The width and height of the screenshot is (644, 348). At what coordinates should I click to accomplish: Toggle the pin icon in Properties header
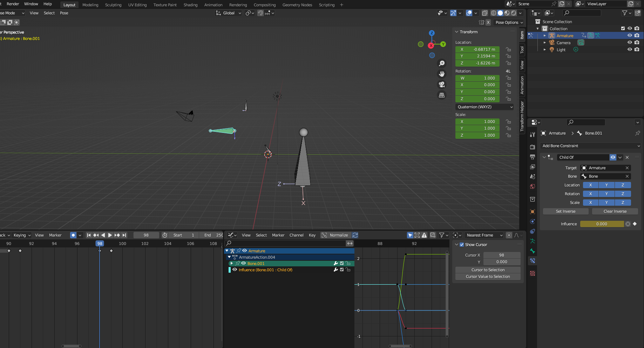click(x=637, y=133)
